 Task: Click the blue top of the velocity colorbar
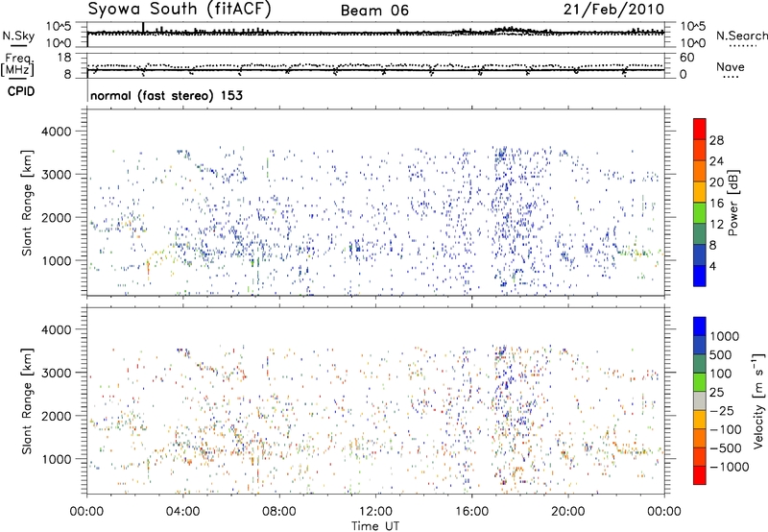click(700, 326)
